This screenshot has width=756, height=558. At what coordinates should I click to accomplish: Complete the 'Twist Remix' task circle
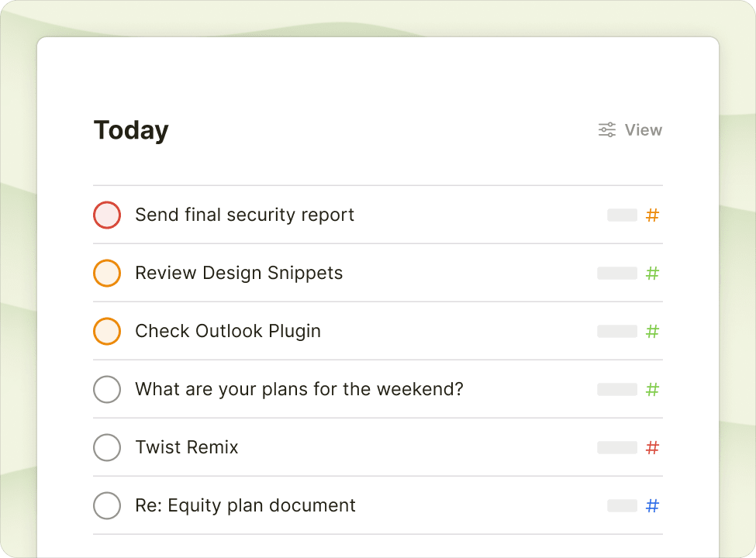[x=107, y=448]
